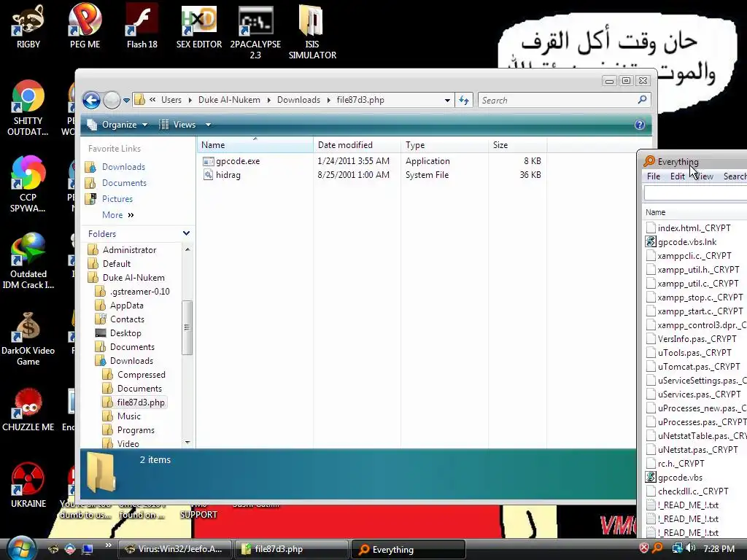
Task: Click the Explorer Back arrow button
Action: click(x=91, y=100)
